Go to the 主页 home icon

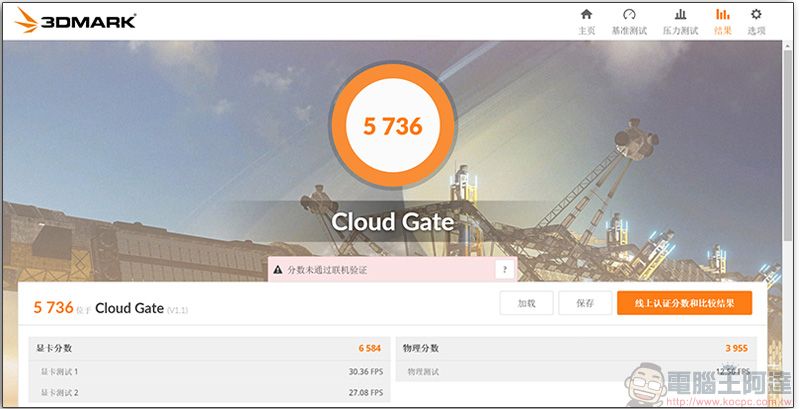pos(586,21)
